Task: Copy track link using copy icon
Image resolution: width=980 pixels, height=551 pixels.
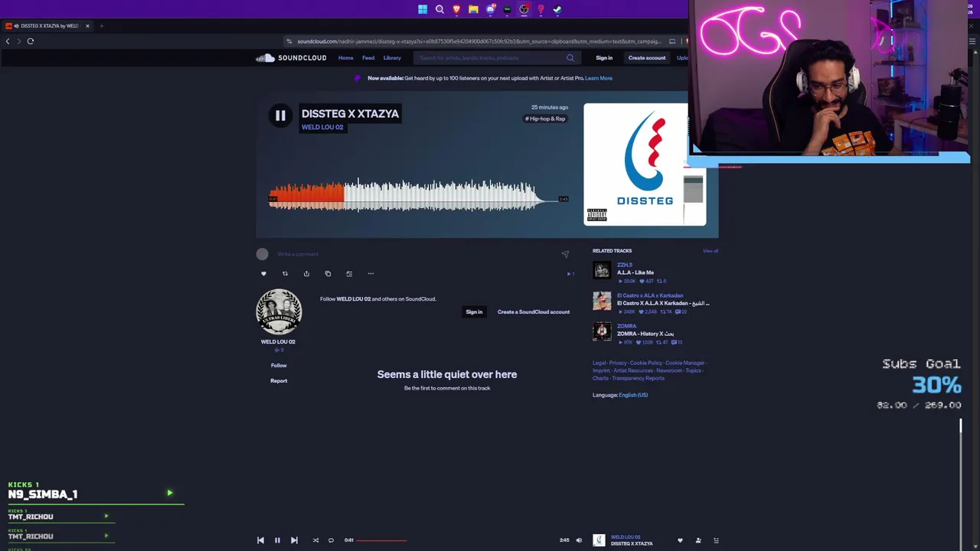Action: tap(328, 274)
